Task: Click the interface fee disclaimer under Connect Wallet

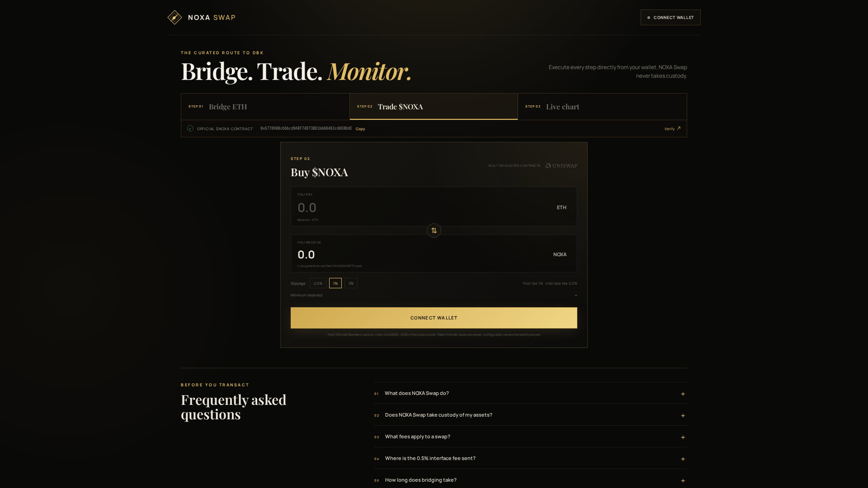Action: 434,335
